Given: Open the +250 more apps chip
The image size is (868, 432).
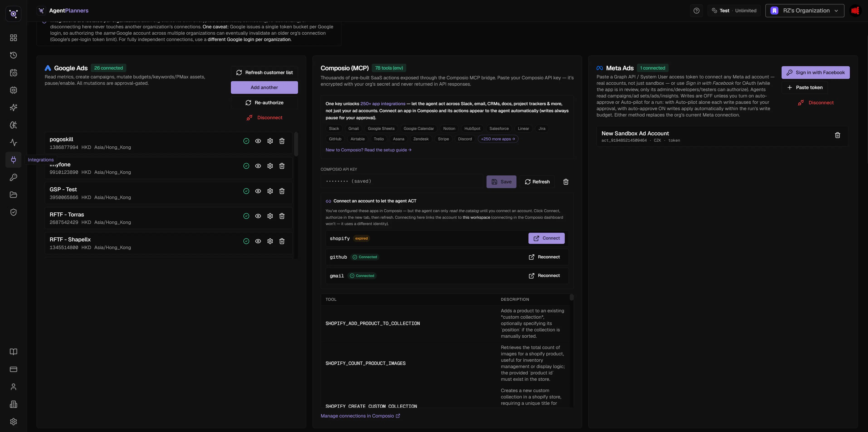Looking at the screenshot, I should coord(498,139).
